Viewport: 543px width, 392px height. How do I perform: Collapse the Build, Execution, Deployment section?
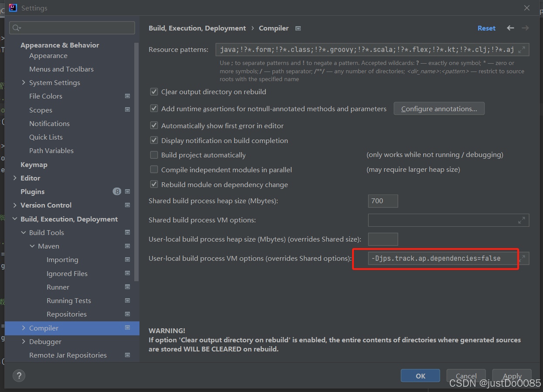(x=14, y=219)
